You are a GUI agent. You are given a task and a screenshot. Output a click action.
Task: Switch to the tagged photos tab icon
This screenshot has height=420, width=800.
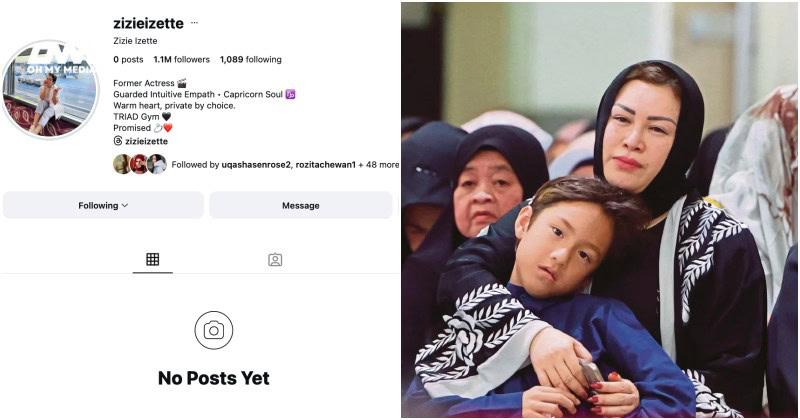click(x=275, y=260)
